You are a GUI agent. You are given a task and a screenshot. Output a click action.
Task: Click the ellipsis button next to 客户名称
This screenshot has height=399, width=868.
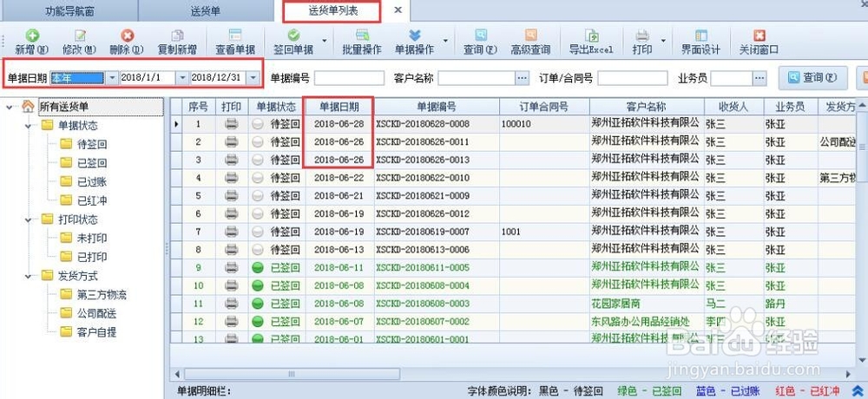(523, 79)
